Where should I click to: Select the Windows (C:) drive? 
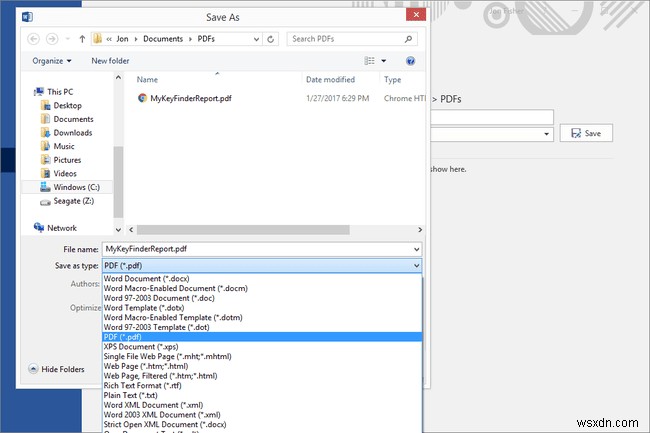coord(76,187)
